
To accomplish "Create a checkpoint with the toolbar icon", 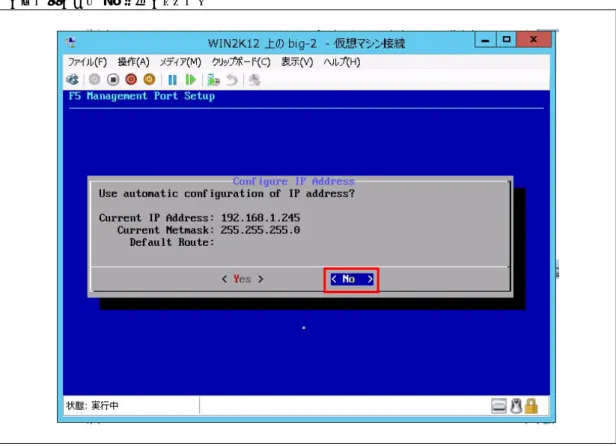I will coord(213,80).
